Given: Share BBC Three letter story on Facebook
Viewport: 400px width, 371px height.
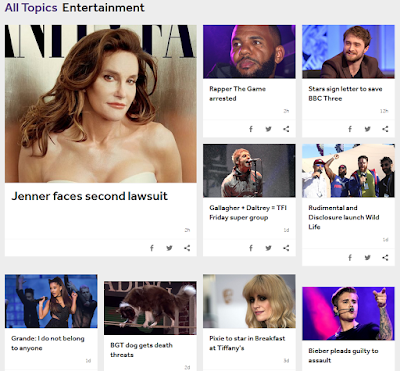Looking at the screenshot, I should 350,129.
